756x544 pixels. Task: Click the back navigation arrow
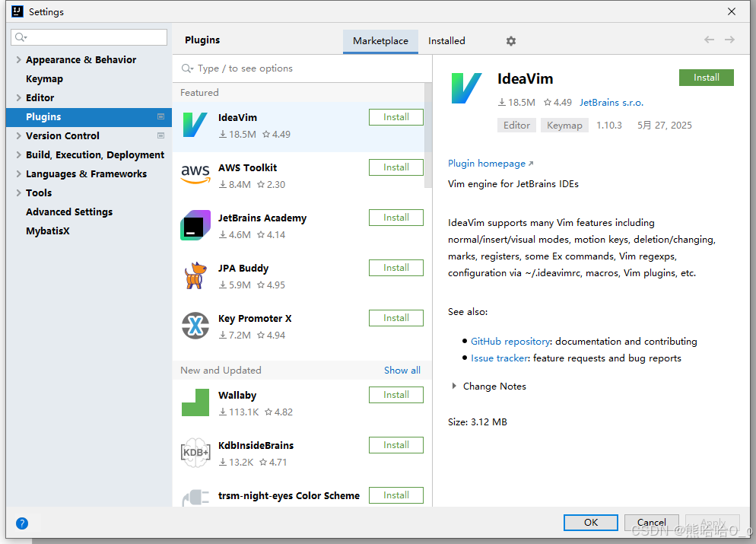709,40
